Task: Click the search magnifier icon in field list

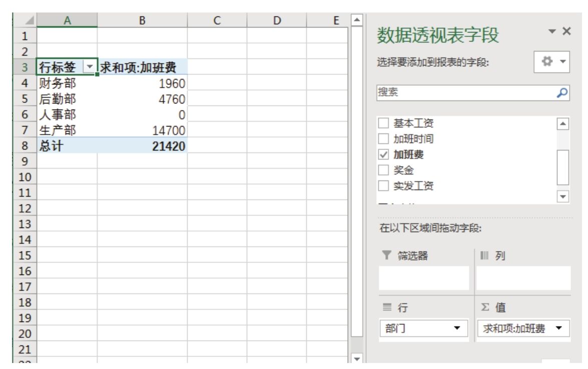Action: coord(563,92)
